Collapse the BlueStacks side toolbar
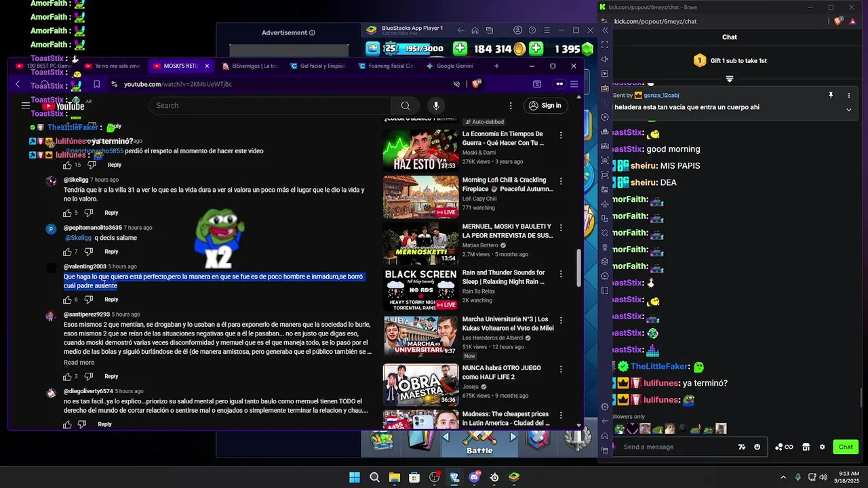The width and height of the screenshot is (868, 488). pyautogui.click(x=605, y=30)
